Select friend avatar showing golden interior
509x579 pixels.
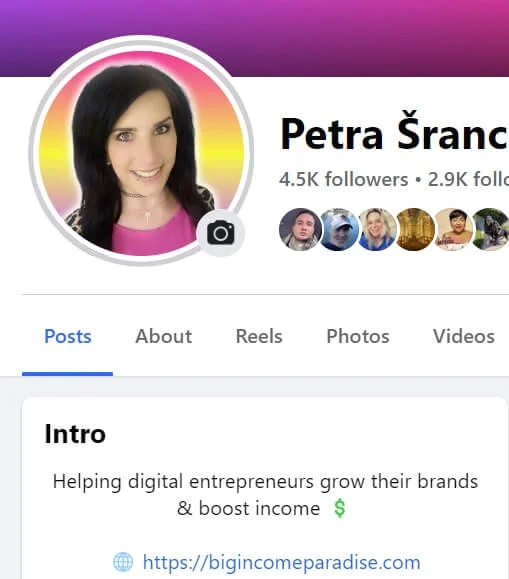point(416,229)
